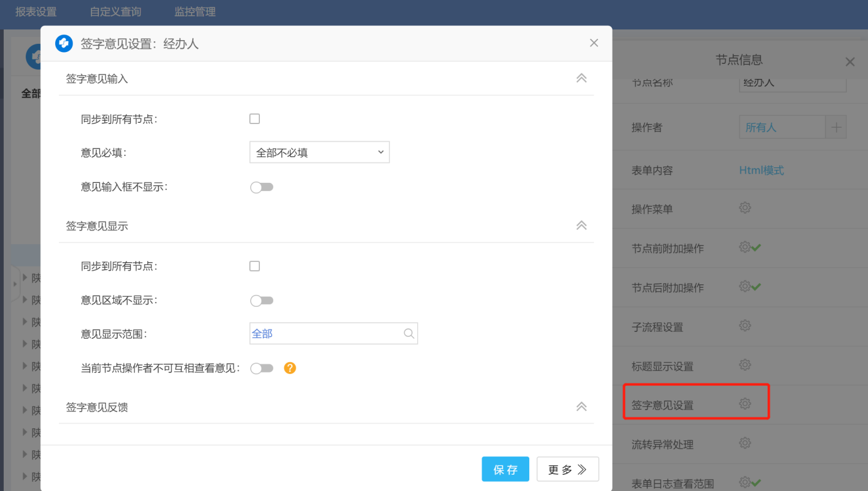Click gear icon for 操作菜单
Screen dimensions: 868x491
[x=745, y=208]
